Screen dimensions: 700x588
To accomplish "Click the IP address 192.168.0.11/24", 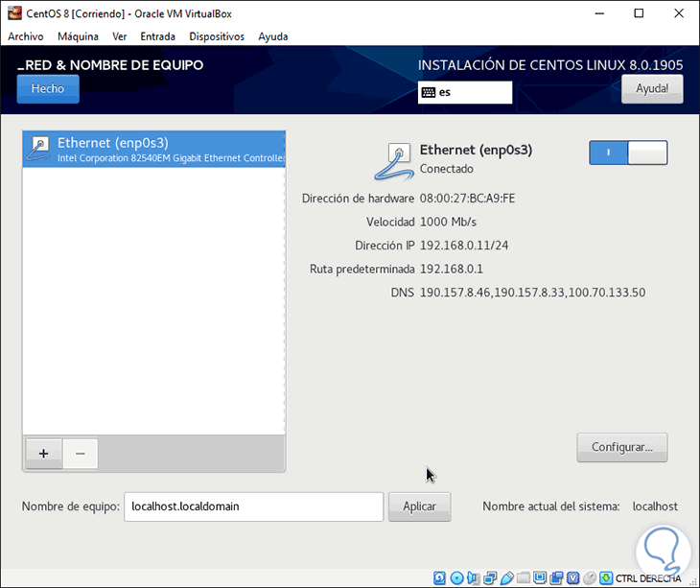I will tap(464, 246).
